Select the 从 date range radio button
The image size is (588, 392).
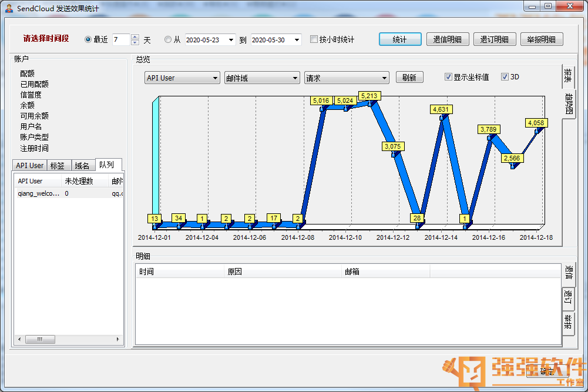click(168, 39)
